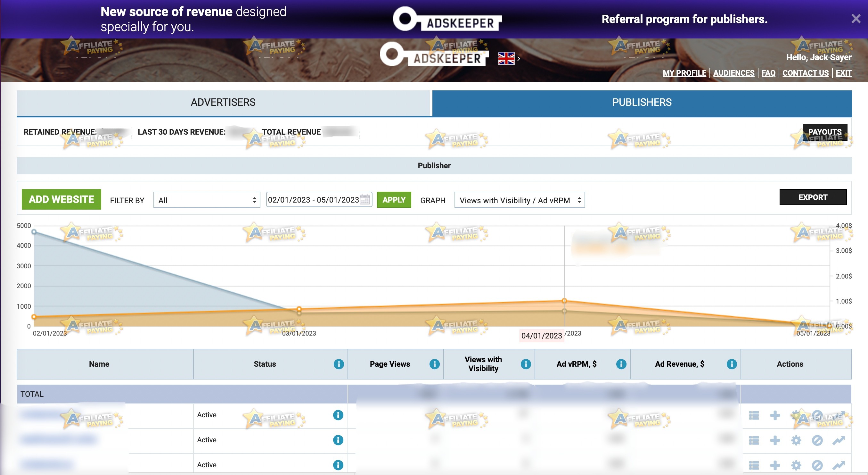Image resolution: width=868 pixels, height=475 pixels.
Task: Open the Payouts button
Action: tap(824, 132)
